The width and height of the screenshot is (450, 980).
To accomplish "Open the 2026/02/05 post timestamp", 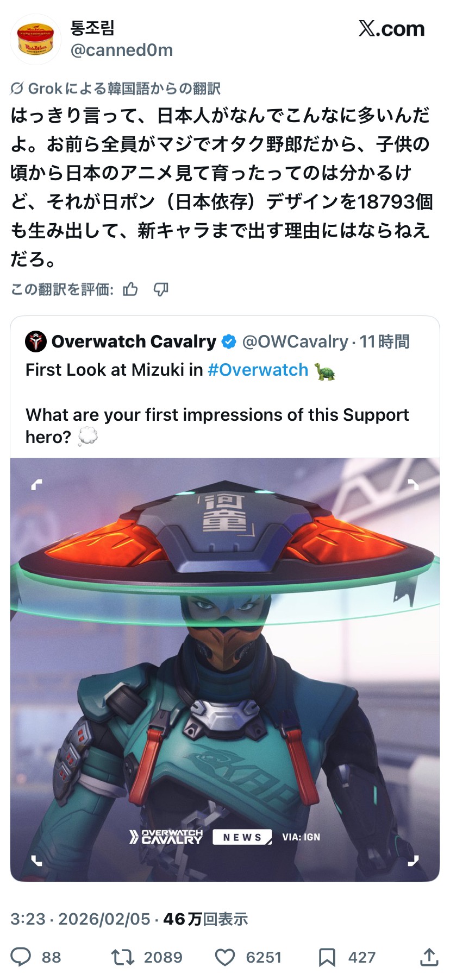I will coord(104,919).
